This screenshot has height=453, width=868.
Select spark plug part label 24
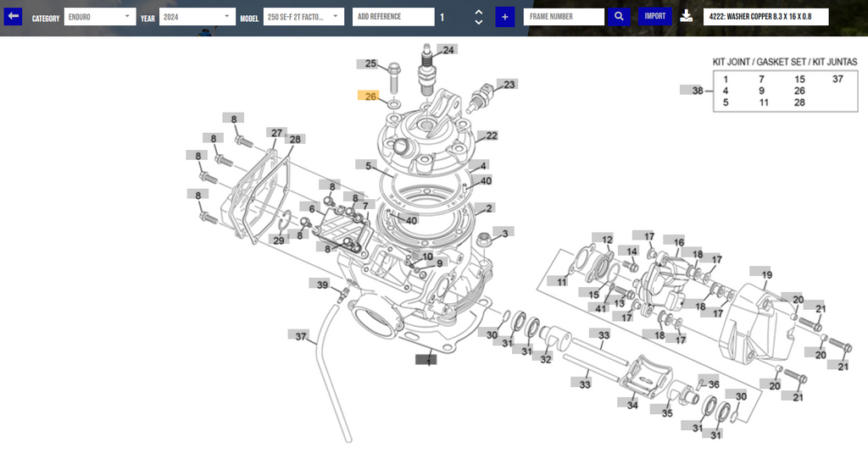click(448, 50)
